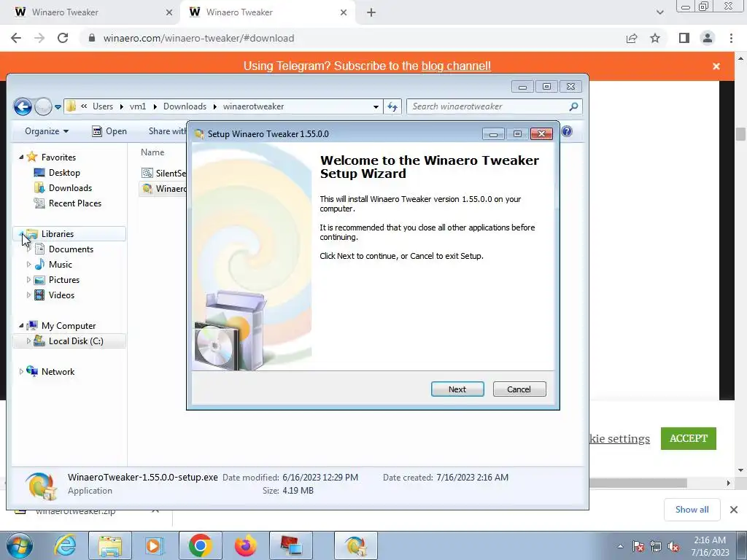Image resolution: width=747 pixels, height=560 pixels.
Task: Select the Winaero setup file in list
Action: click(x=164, y=189)
